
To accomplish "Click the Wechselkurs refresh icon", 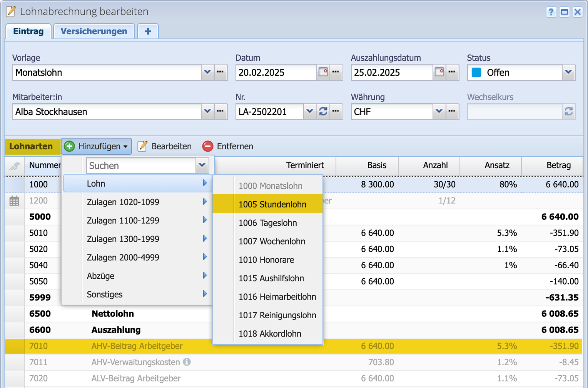I will 569,112.
